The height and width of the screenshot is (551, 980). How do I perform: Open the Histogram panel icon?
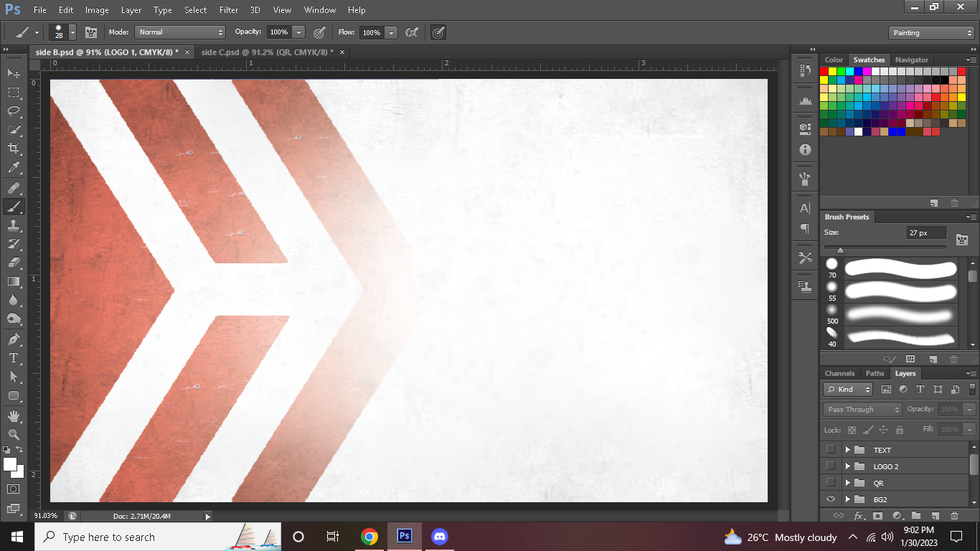click(805, 101)
